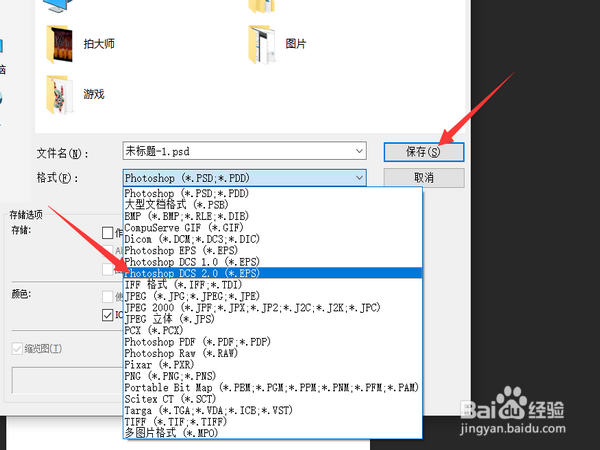Toggle the 缩览图(T) checkbox
The height and width of the screenshot is (450, 600).
point(17,349)
